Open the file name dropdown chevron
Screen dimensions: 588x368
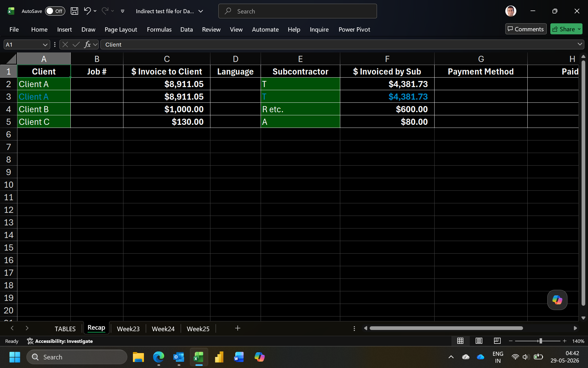(x=201, y=11)
